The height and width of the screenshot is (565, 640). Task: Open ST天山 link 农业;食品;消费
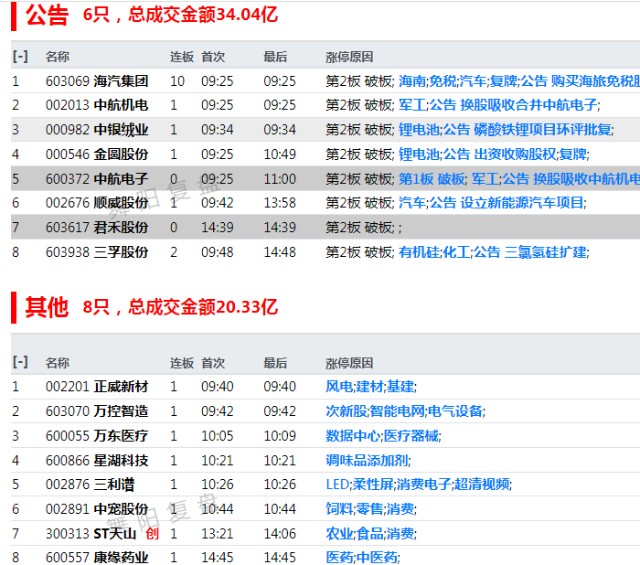click(x=370, y=533)
